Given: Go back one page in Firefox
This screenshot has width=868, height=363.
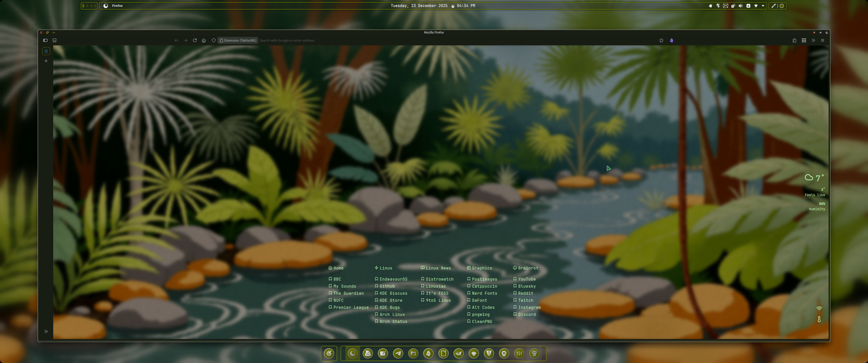Looking at the screenshot, I should point(177,40).
